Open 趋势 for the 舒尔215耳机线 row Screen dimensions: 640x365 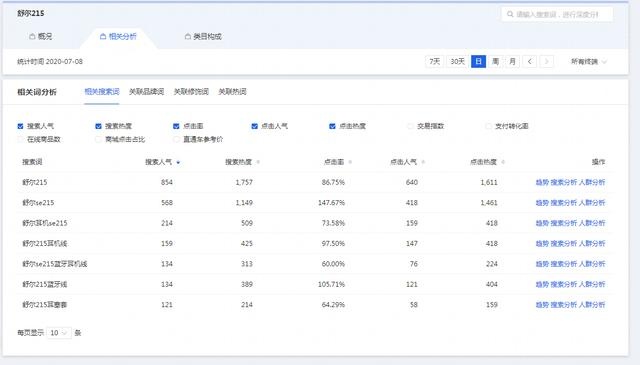tap(542, 243)
